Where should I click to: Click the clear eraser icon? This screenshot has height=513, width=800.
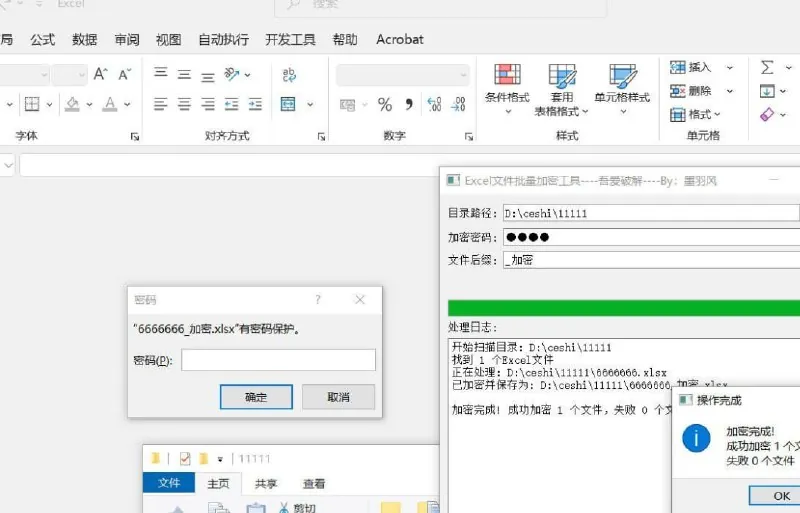pos(767,114)
